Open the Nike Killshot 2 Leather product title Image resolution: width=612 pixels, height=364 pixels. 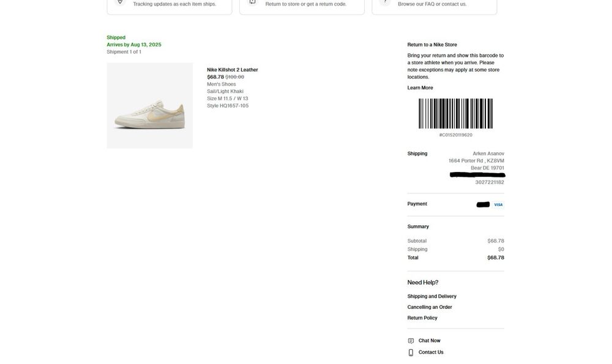pyautogui.click(x=232, y=70)
